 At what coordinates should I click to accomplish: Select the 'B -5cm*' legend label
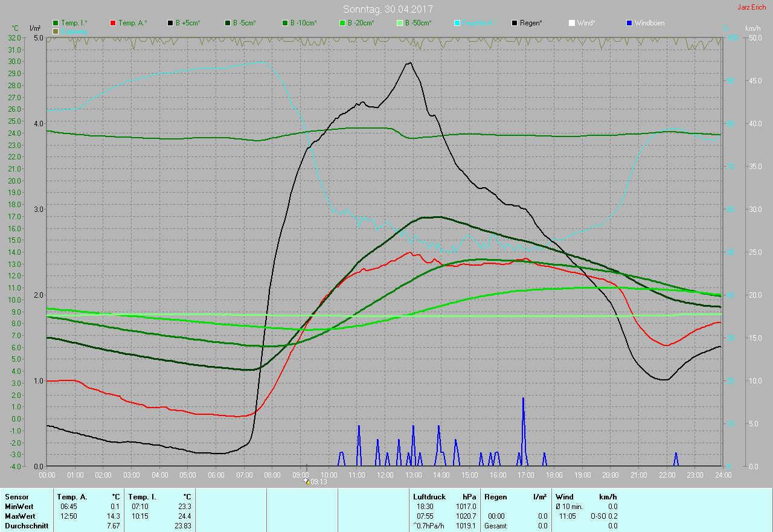point(245,23)
